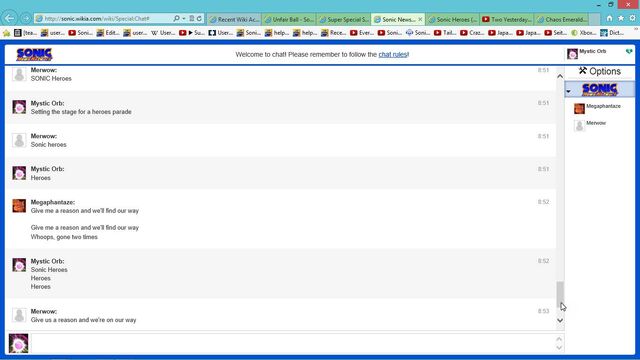Open the address bar dropdown arrow
Viewport: 640px width, 360px height.
tap(184, 19)
